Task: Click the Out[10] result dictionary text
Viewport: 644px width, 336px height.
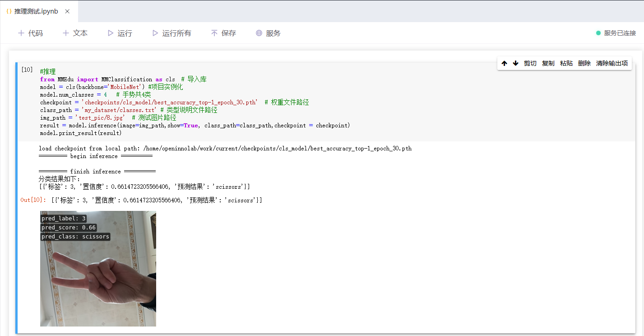Action: click(x=157, y=200)
